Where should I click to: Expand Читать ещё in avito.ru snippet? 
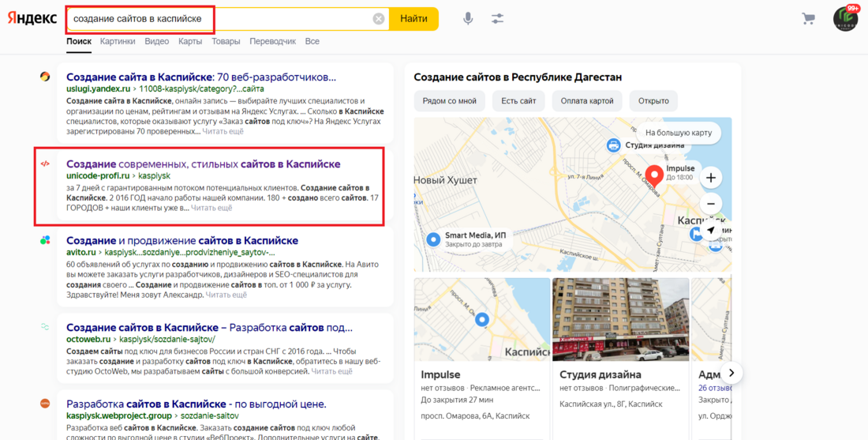coord(226,295)
